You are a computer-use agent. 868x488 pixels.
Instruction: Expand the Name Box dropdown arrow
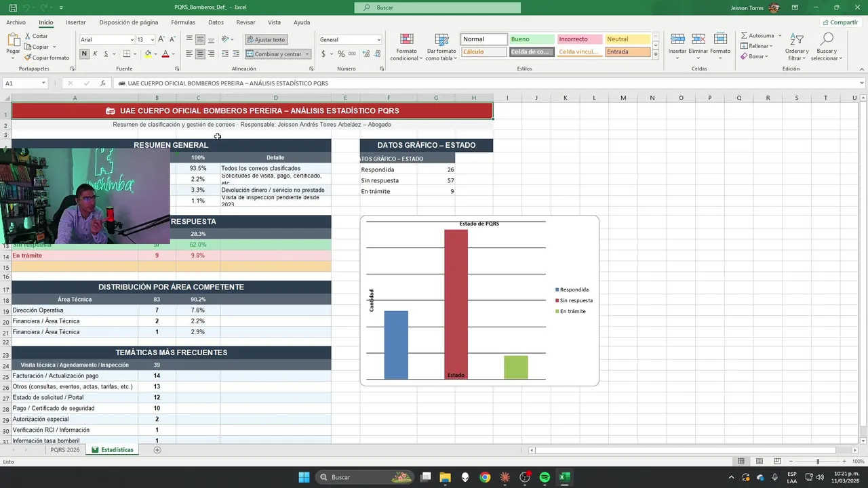[x=43, y=83]
